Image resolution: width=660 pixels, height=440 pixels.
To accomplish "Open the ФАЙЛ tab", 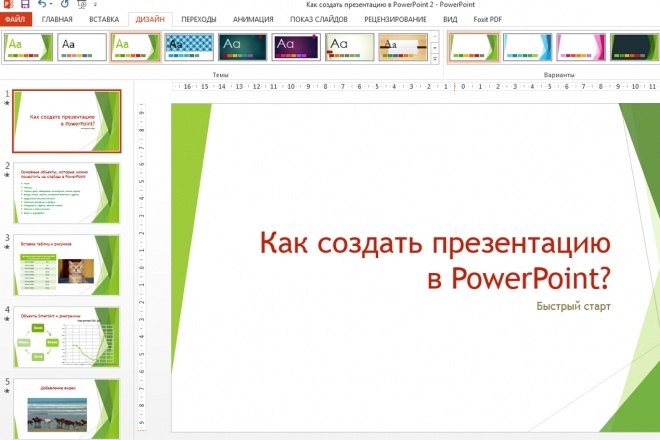I will point(15,19).
